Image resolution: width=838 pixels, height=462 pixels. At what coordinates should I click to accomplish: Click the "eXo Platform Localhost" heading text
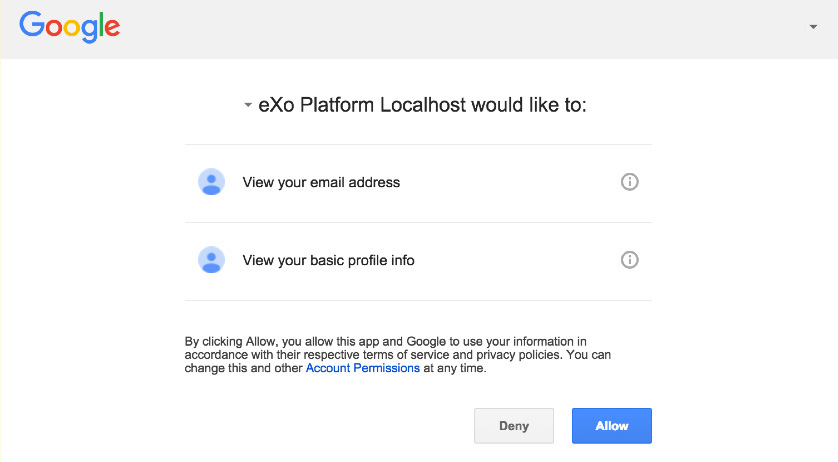(x=361, y=105)
